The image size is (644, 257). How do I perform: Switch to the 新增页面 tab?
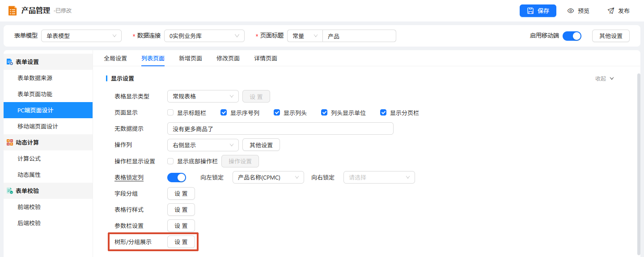191,58
